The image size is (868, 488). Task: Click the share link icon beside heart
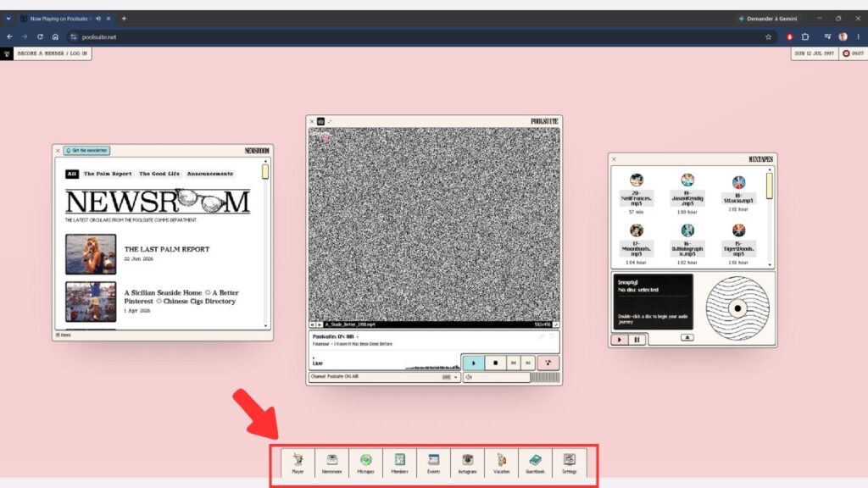pyautogui.click(x=542, y=336)
